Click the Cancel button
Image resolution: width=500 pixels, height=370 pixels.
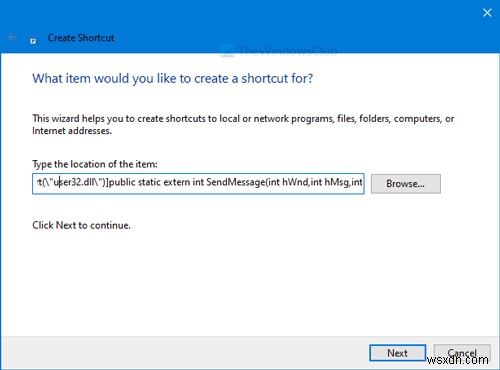pyautogui.click(x=462, y=353)
